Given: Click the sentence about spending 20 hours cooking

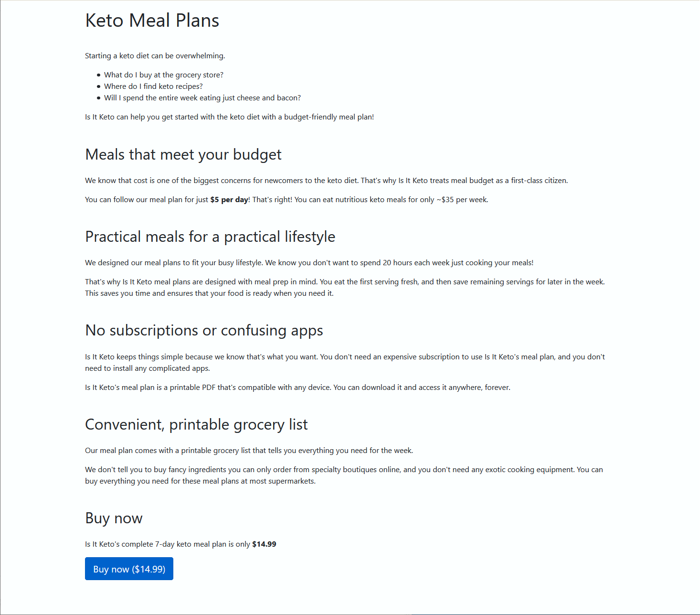Looking at the screenshot, I should (309, 263).
